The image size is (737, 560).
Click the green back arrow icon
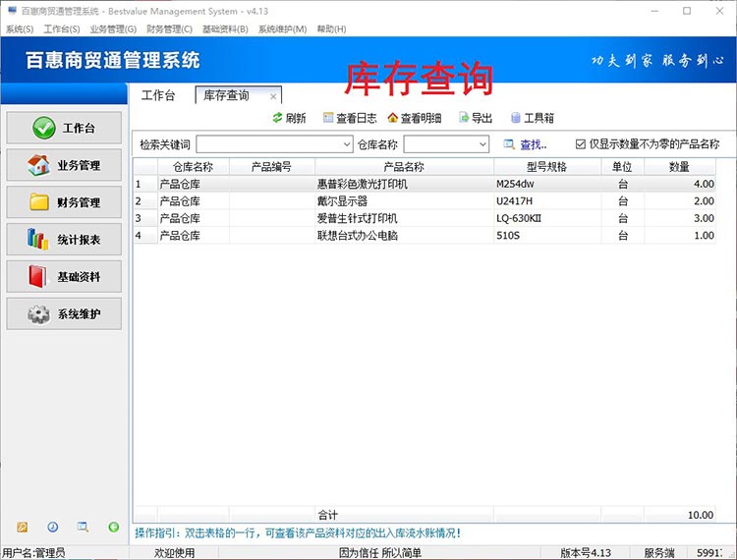point(113,528)
